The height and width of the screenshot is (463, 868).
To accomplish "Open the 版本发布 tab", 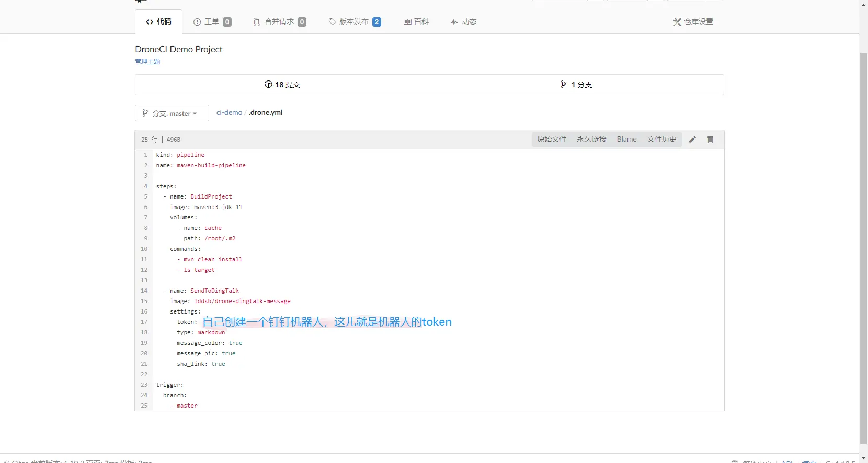I will [355, 22].
